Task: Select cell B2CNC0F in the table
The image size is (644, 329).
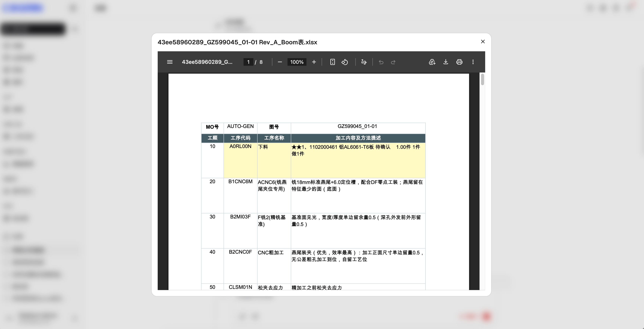Action: coord(241,266)
